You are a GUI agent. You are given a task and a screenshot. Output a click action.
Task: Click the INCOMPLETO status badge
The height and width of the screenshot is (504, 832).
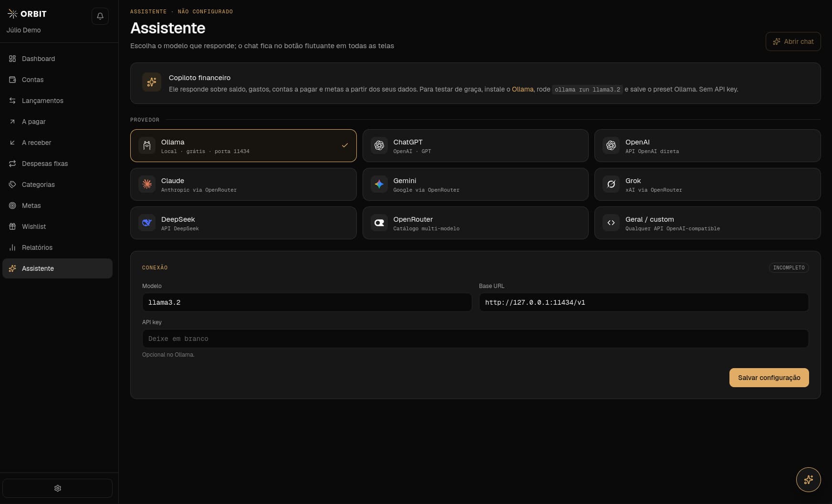coord(789,267)
